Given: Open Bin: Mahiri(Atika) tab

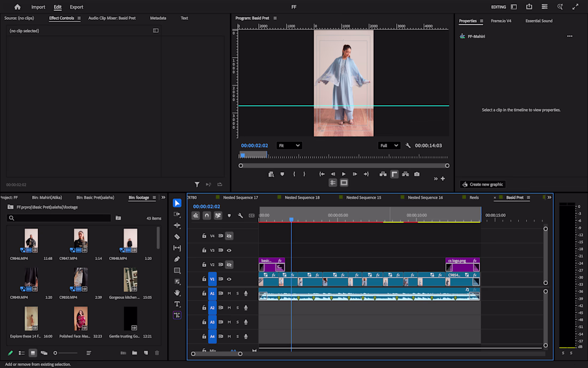Looking at the screenshot, I should pos(47,197).
